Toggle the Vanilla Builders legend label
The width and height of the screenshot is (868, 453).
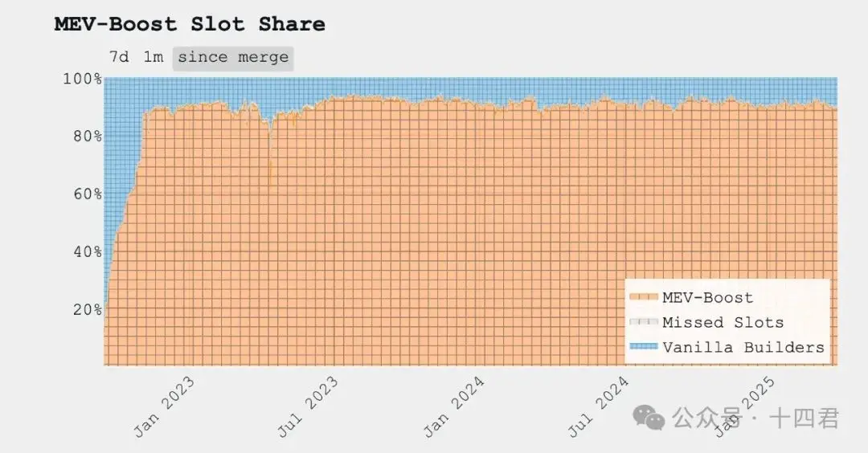[x=743, y=347]
